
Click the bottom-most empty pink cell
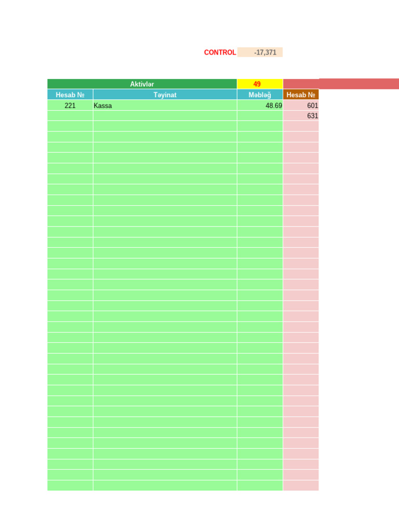point(301,485)
